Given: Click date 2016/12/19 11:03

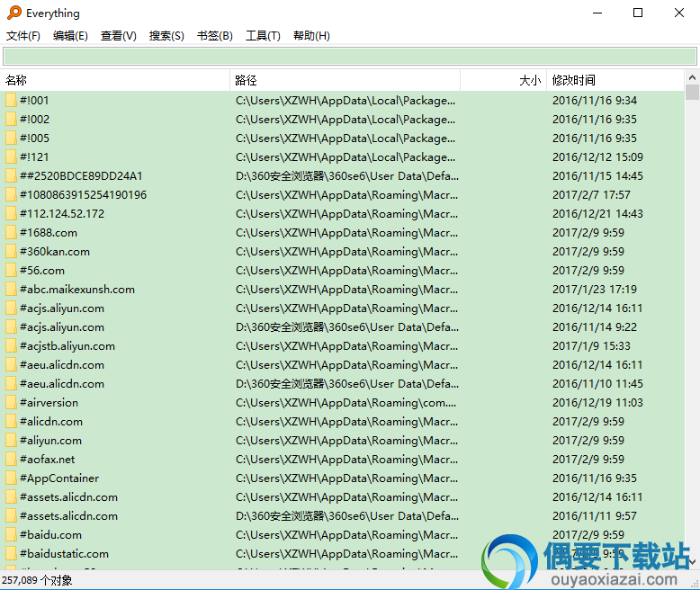Looking at the screenshot, I should tap(597, 403).
